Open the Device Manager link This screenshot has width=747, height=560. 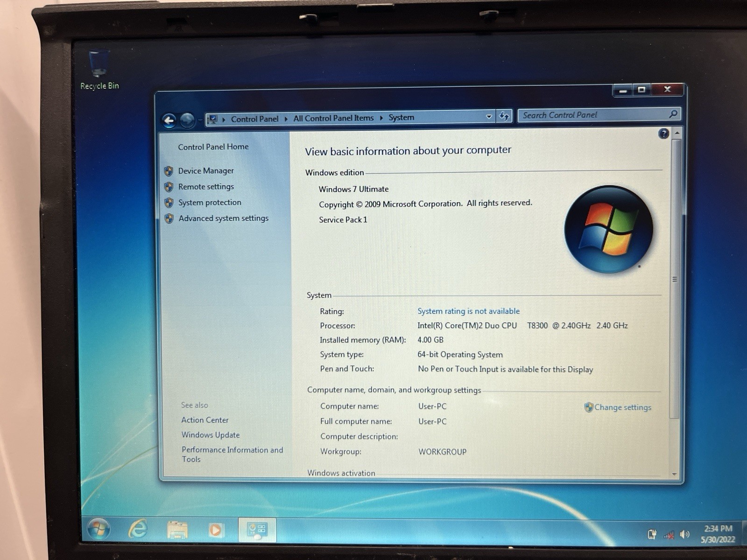tap(206, 171)
